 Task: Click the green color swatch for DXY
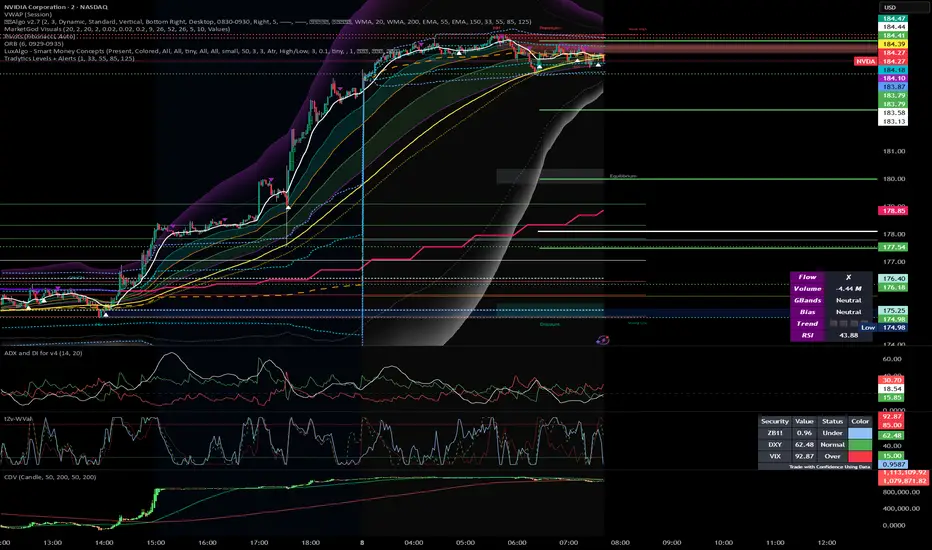pyautogui.click(x=859, y=445)
